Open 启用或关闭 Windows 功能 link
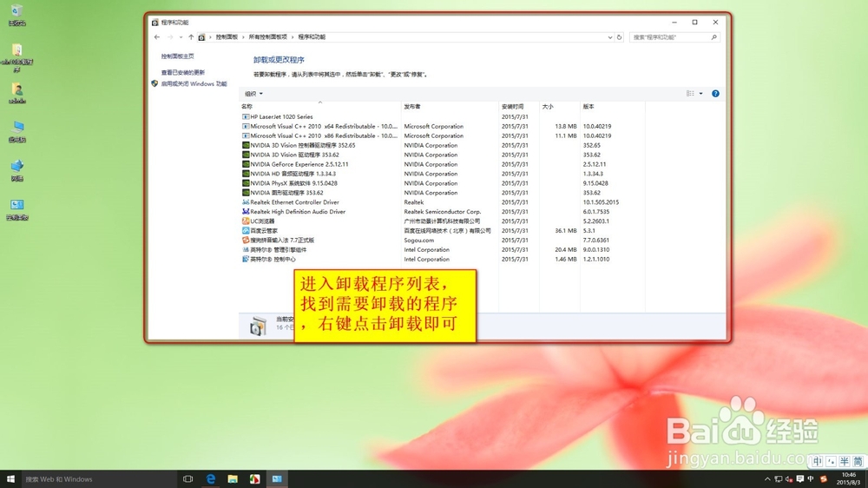868x488 pixels. pos(194,84)
